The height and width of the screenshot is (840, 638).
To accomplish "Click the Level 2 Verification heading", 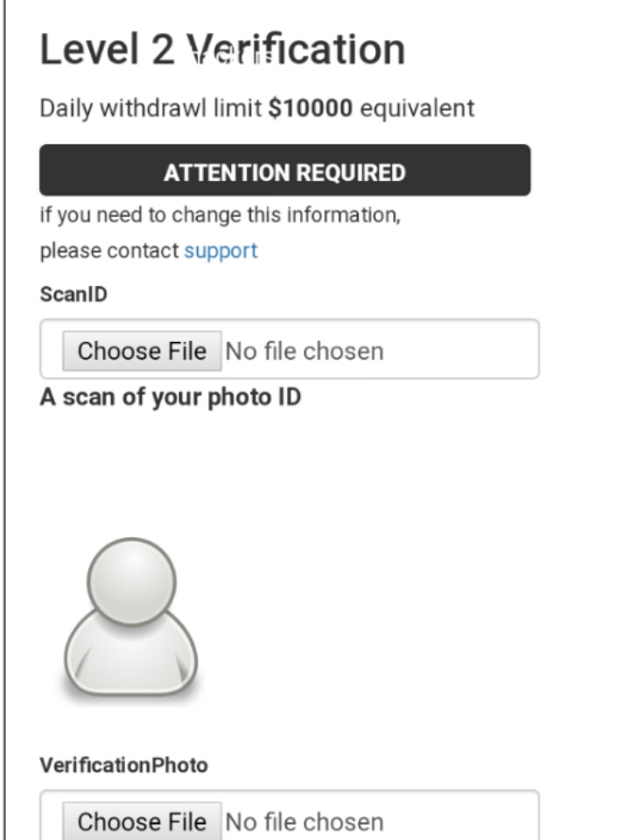I will click(x=222, y=51).
